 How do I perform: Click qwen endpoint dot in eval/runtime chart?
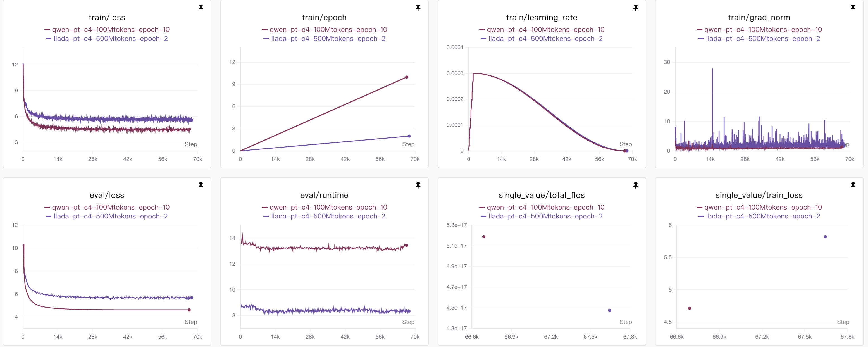click(x=406, y=246)
